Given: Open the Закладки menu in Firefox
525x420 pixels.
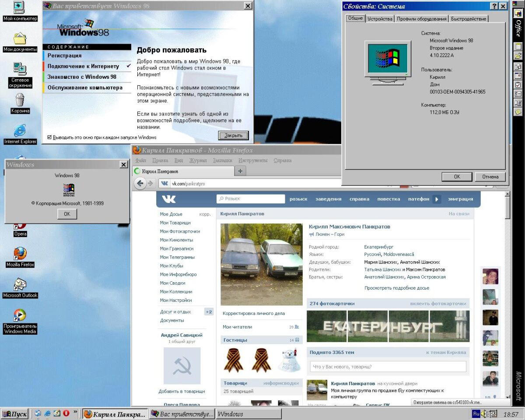Looking at the screenshot, I should tap(223, 161).
